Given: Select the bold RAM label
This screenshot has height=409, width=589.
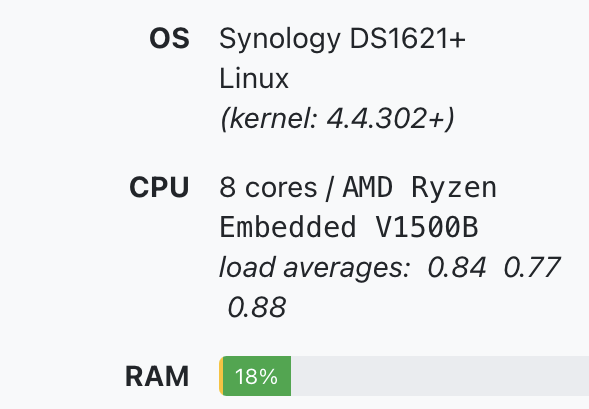Looking at the screenshot, I should [x=157, y=376].
